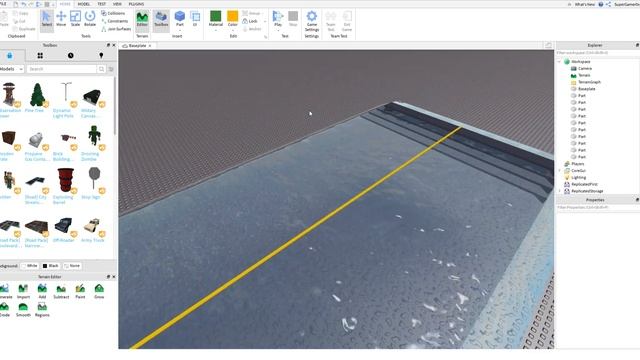Set Toolbox background to None
The image size is (640, 360).
72,266
